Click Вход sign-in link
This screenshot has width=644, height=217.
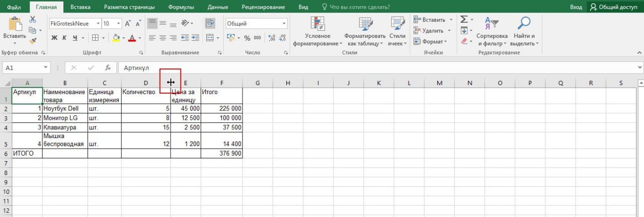pos(576,7)
